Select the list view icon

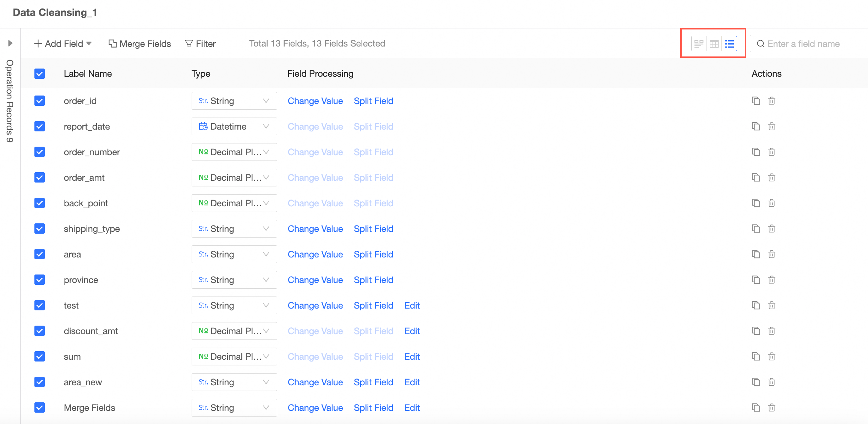(729, 44)
